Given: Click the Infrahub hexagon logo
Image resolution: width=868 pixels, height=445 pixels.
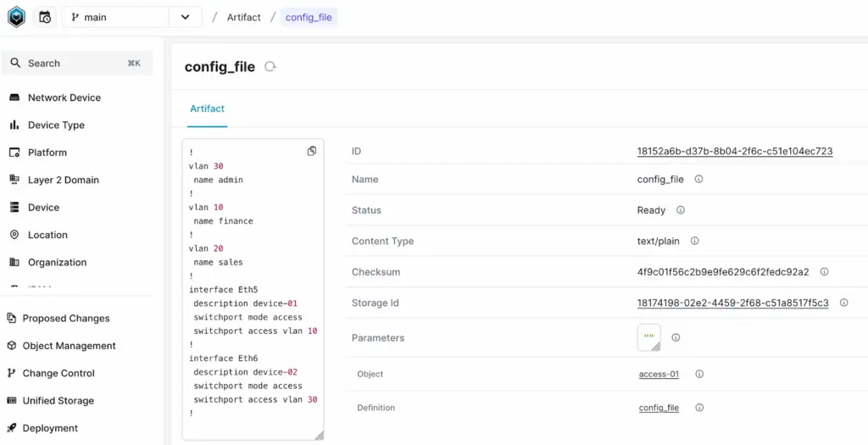Looking at the screenshot, I should click(x=16, y=17).
